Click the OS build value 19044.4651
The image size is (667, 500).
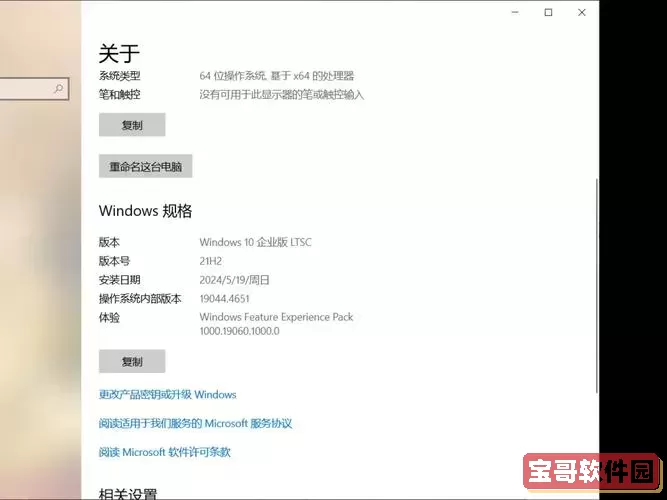click(224, 299)
